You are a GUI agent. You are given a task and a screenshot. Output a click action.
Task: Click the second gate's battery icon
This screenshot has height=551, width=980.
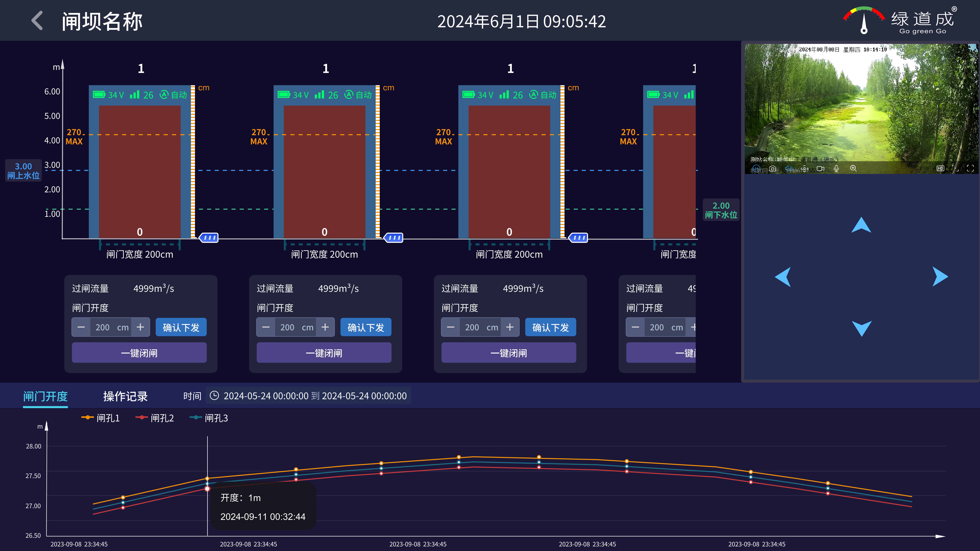click(284, 94)
